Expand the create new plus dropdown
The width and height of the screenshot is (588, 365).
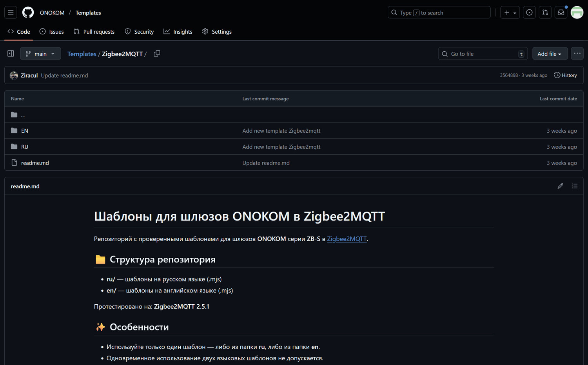click(510, 13)
